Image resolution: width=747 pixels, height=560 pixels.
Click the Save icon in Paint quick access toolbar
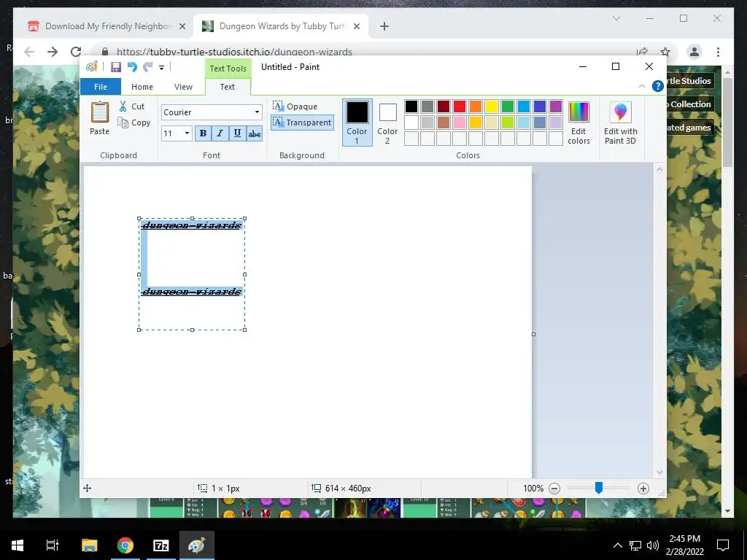pyautogui.click(x=116, y=67)
